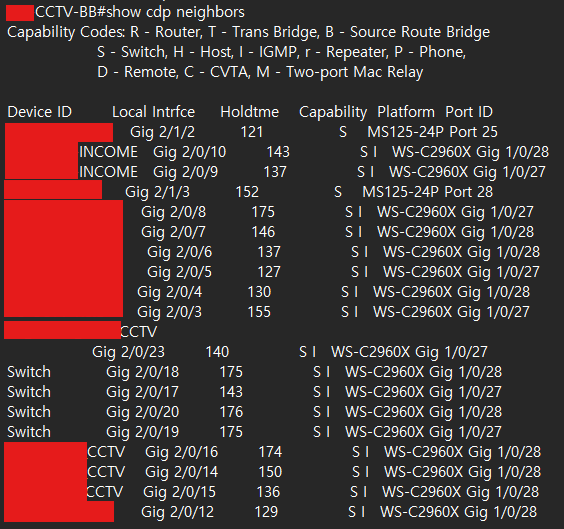The image size is (564, 529).
Task: Click holdtime value '121'
Action: point(251,132)
